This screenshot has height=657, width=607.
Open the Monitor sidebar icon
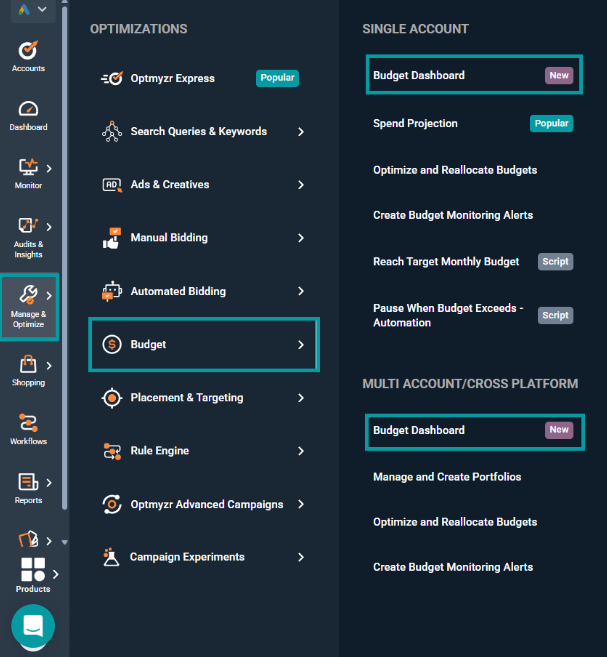click(x=28, y=168)
